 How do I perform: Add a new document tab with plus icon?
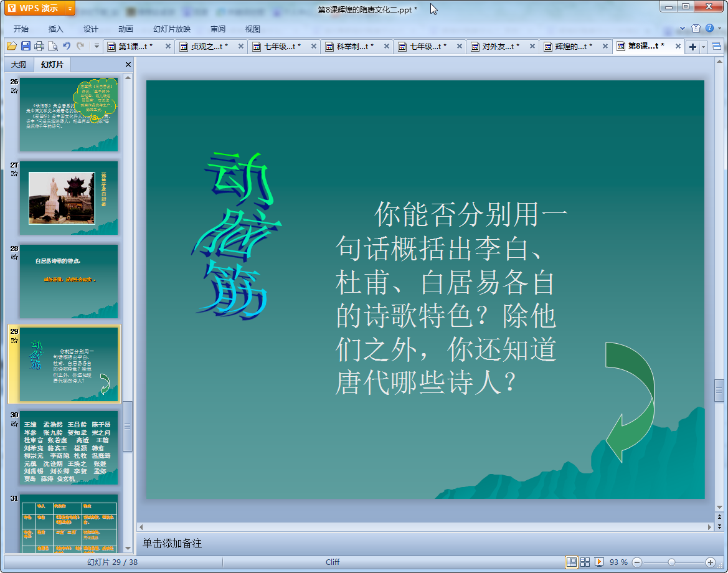pyautogui.click(x=693, y=47)
